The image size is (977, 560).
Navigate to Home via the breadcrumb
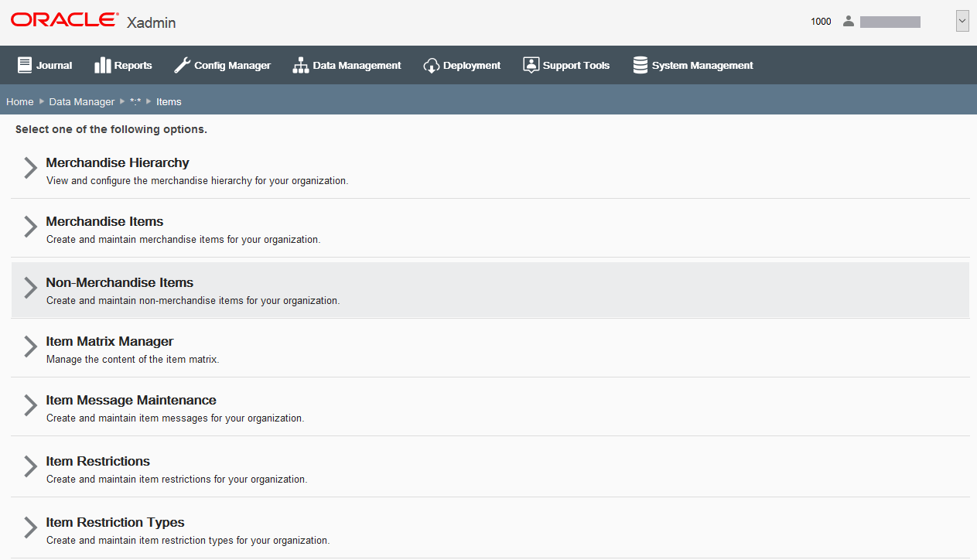tap(19, 101)
